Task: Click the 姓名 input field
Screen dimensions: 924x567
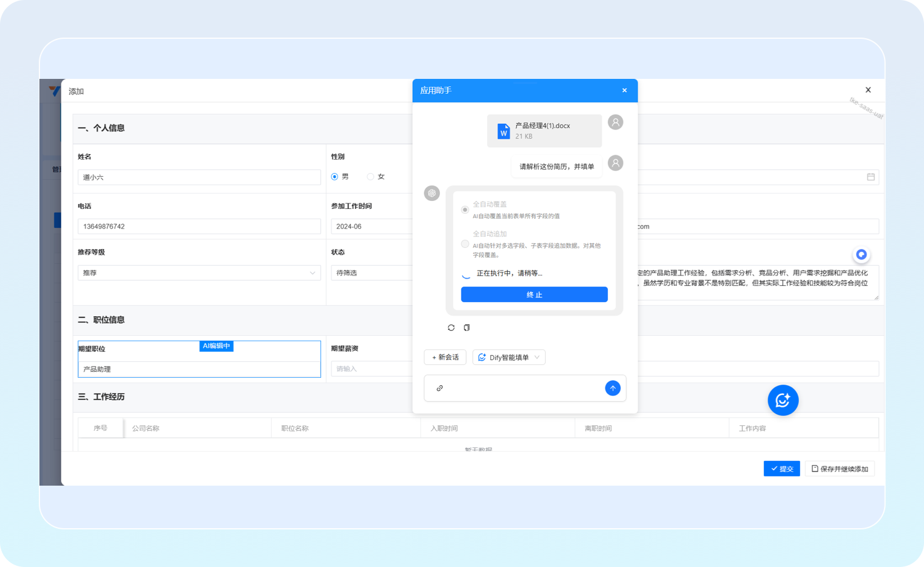Action: pyautogui.click(x=199, y=177)
